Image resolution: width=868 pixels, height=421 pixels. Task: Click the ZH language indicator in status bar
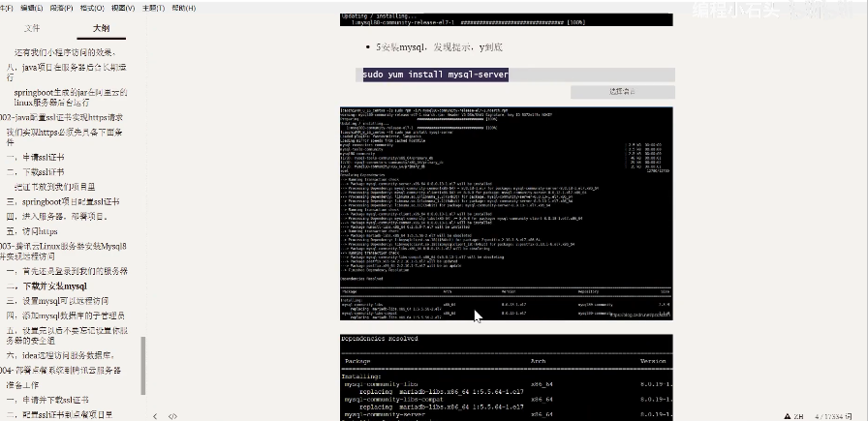click(x=798, y=416)
